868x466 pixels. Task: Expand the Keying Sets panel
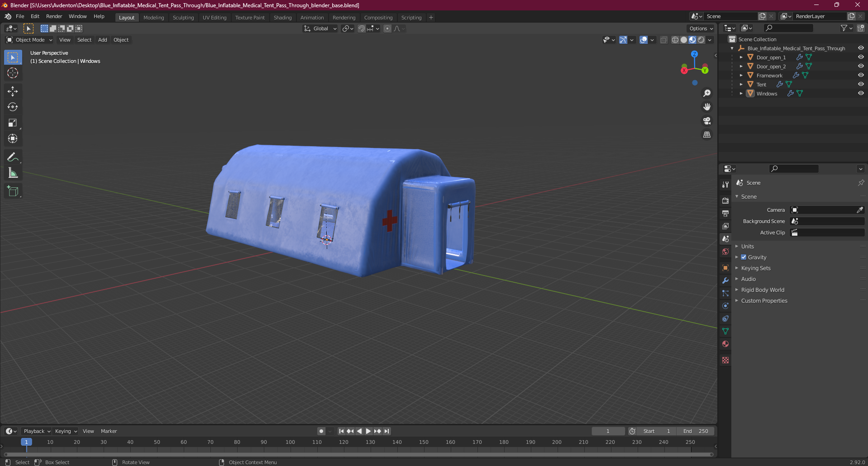(x=756, y=268)
